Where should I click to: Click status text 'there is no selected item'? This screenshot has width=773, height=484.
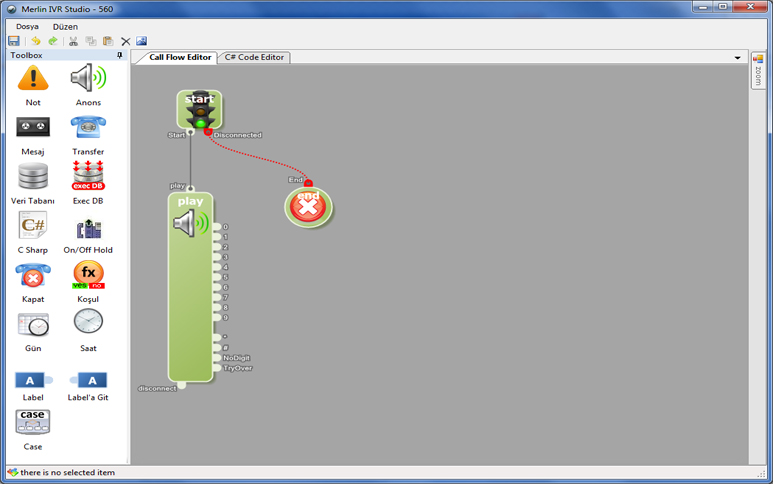click(68, 472)
